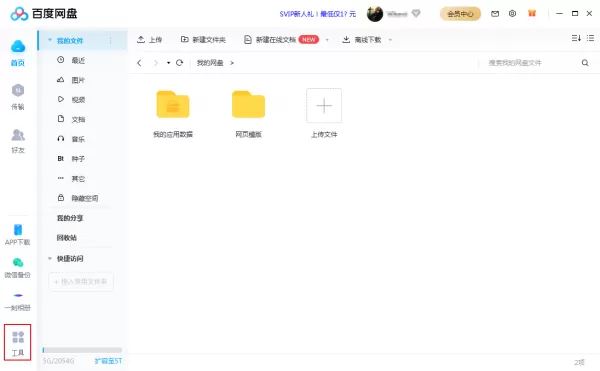Viewport: 600px width, 371px height.
Task: Expand the 新建在线文档 dropdown arrow
Action: coord(327,40)
